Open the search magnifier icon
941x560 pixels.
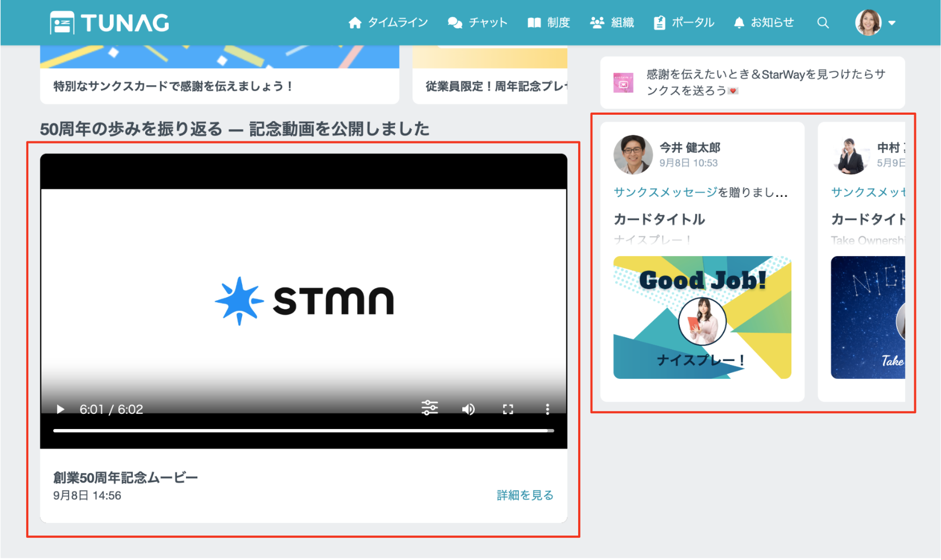pyautogui.click(x=823, y=23)
